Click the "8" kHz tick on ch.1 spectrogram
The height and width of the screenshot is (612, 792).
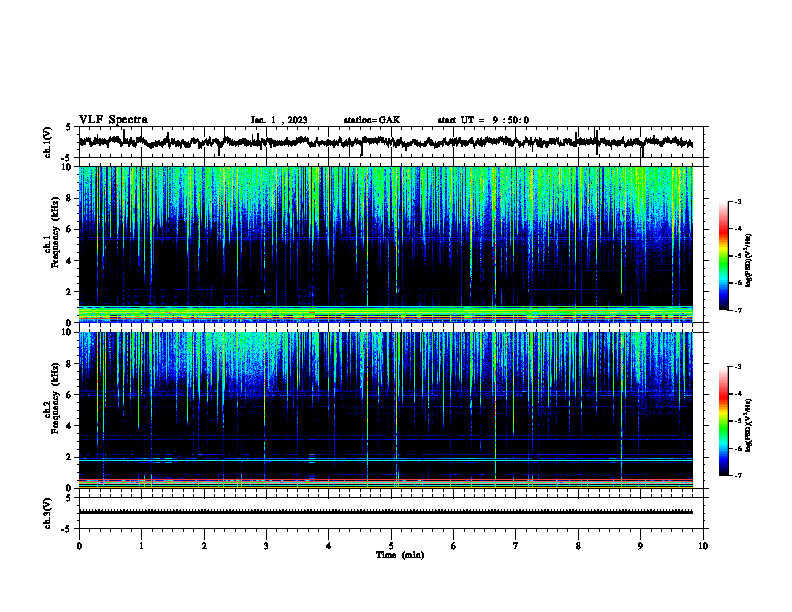coord(70,198)
